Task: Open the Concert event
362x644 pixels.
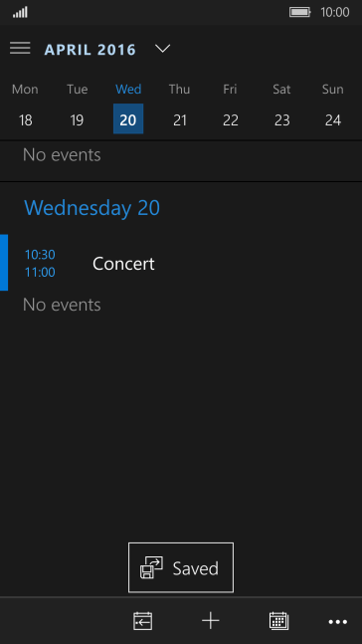Action: tap(181, 263)
